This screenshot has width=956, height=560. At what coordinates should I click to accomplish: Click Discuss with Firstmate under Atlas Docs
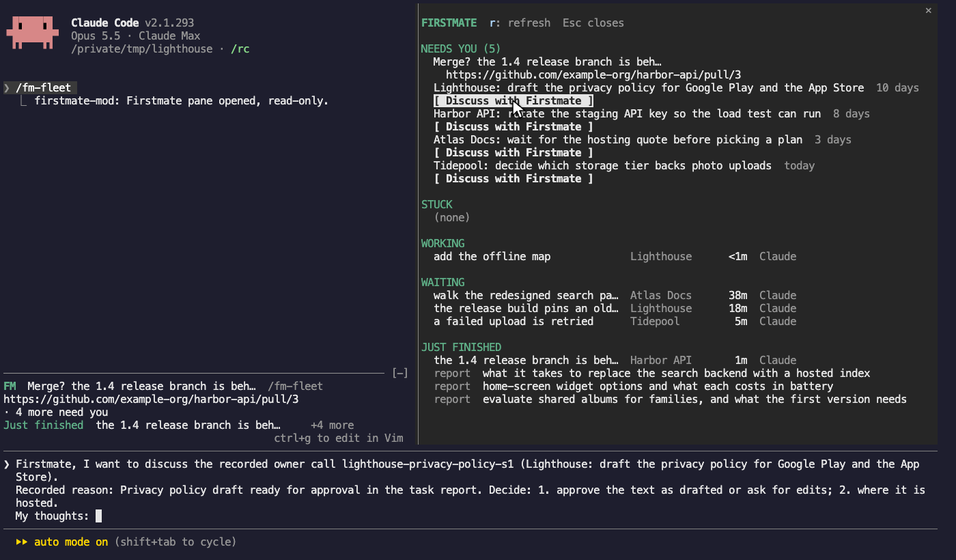tap(513, 152)
